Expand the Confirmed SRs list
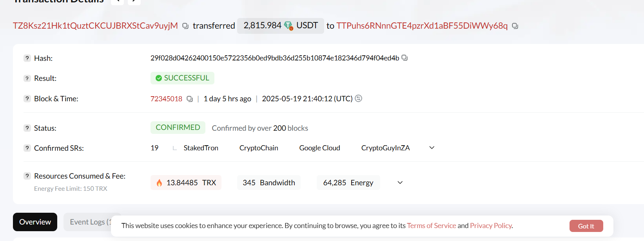The height and width of the screenshot is (241, 644). [432, 148]
